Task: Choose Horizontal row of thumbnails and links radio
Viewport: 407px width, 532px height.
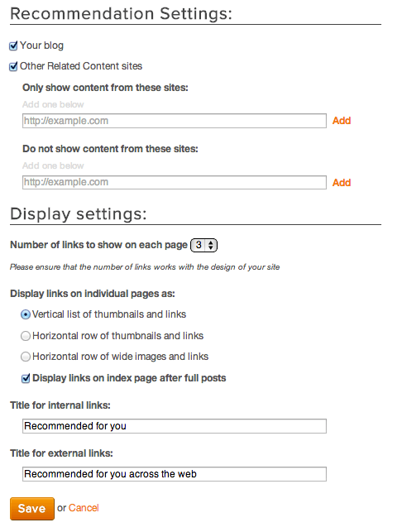Action: (26, 336)
